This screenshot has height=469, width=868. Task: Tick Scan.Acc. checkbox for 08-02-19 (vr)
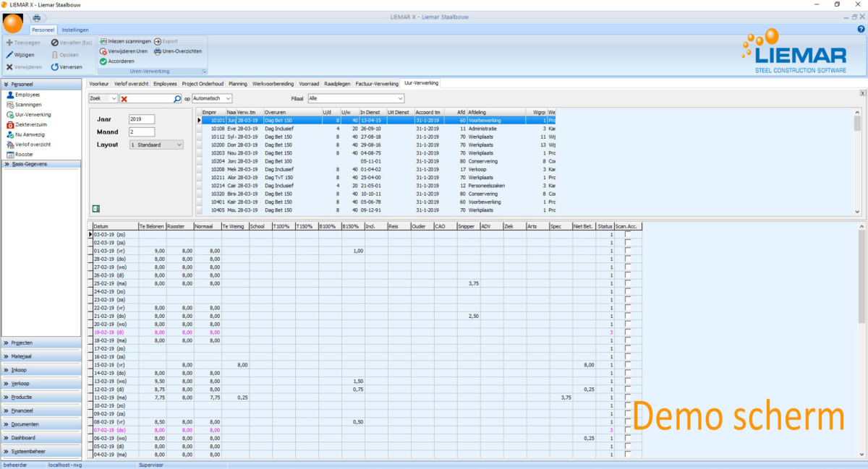(x=627, y=421)
